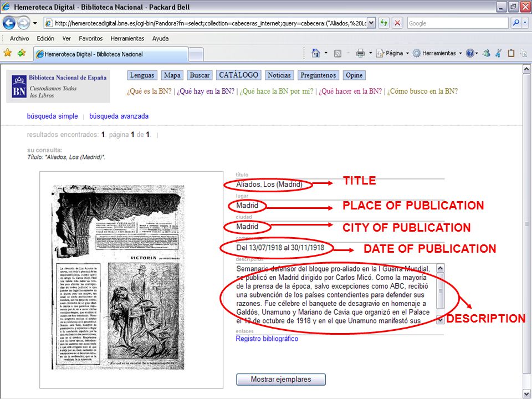Click the Paste clipboard icon
This screenshot has width=532, height=399.
click(511, 53)
